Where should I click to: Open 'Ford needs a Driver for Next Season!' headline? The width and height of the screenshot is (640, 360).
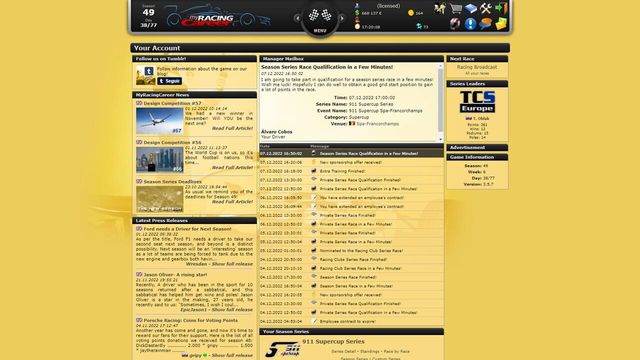[x=187, y=229]
